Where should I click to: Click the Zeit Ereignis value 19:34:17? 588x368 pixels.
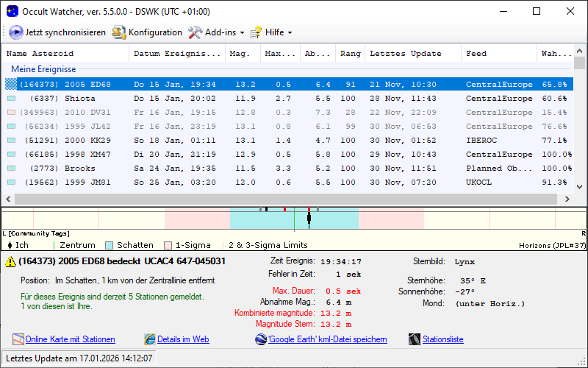coord(341,262)
